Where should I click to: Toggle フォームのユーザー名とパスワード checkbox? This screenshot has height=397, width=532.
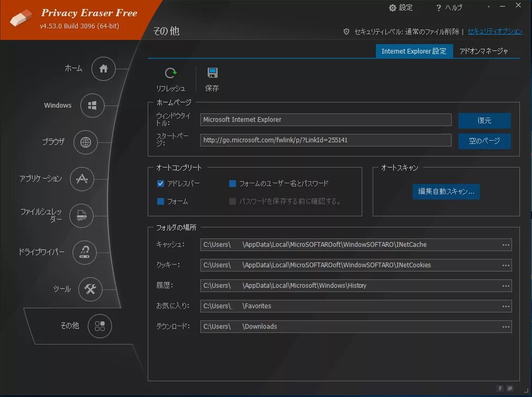(232, 183)
